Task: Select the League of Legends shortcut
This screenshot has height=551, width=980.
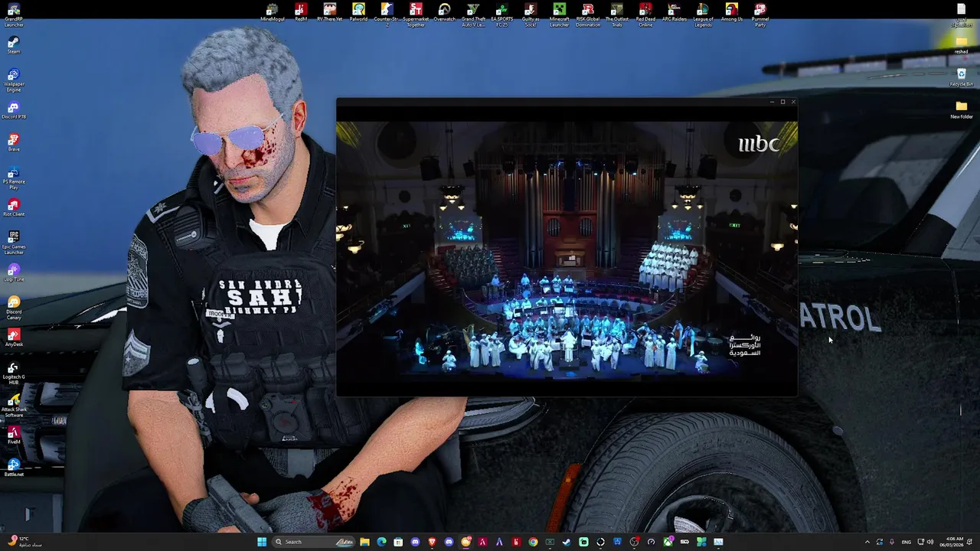Action: 703,15
